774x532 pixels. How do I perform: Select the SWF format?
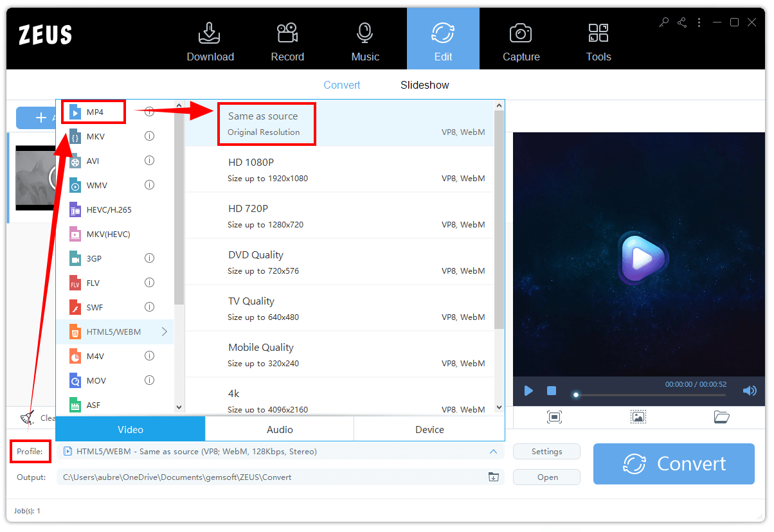click(114, 307)
